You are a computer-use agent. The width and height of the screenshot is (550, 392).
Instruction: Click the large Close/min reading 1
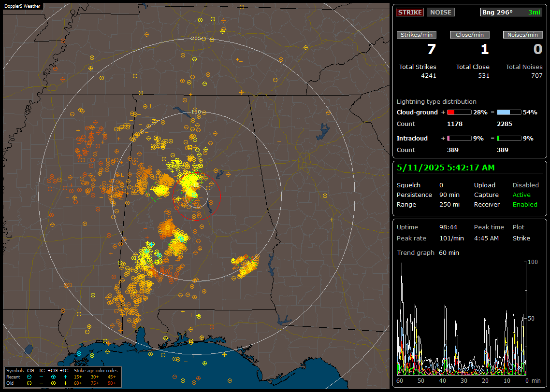coord(485,49)
